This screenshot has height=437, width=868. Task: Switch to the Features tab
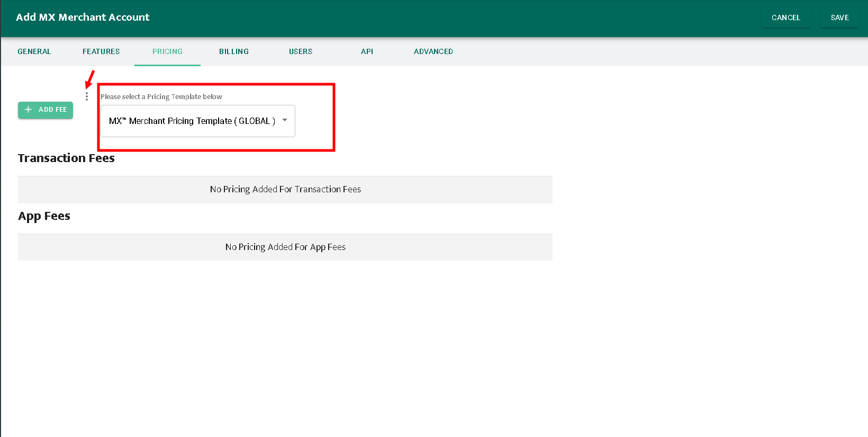pos(101,51)
